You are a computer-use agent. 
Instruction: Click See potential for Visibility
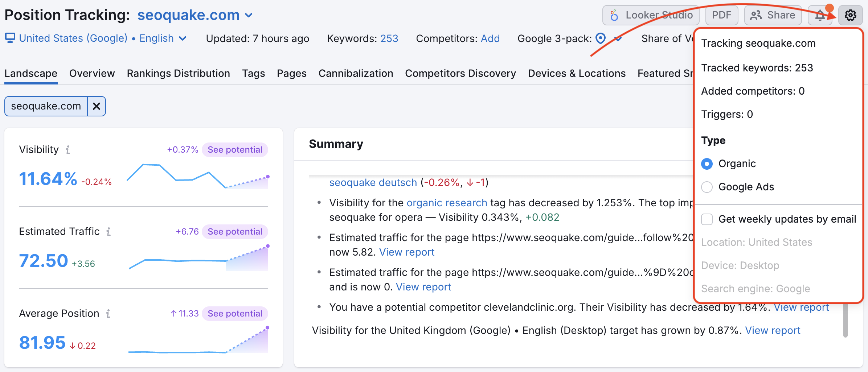pyautogui.click(x=235, y=150)
